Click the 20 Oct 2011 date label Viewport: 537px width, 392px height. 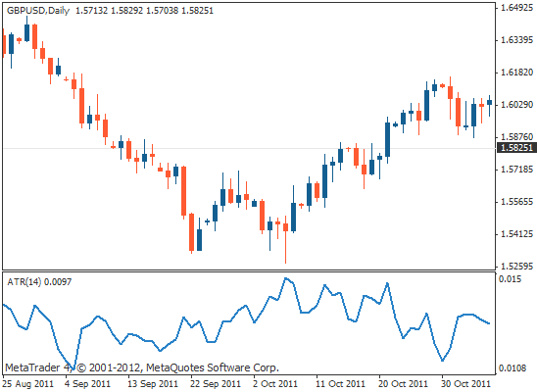click(403, 384)
